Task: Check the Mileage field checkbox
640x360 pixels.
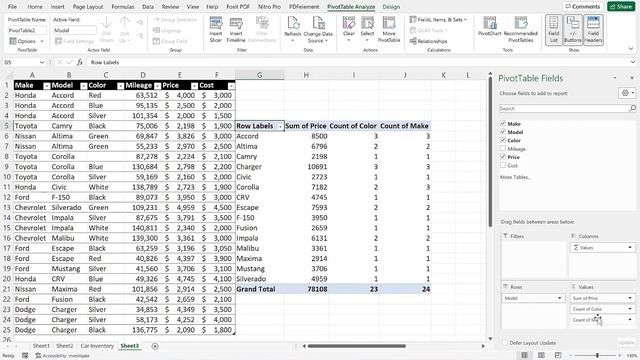Action: [503, 149]
